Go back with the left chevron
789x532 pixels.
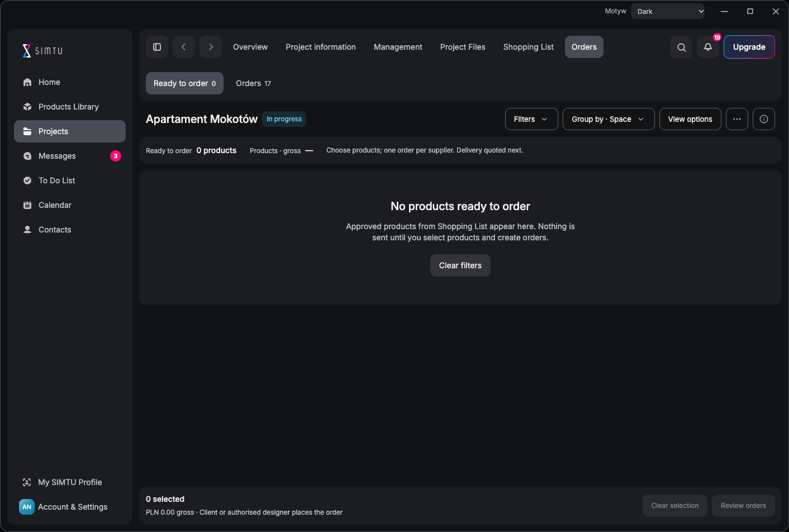184,47
